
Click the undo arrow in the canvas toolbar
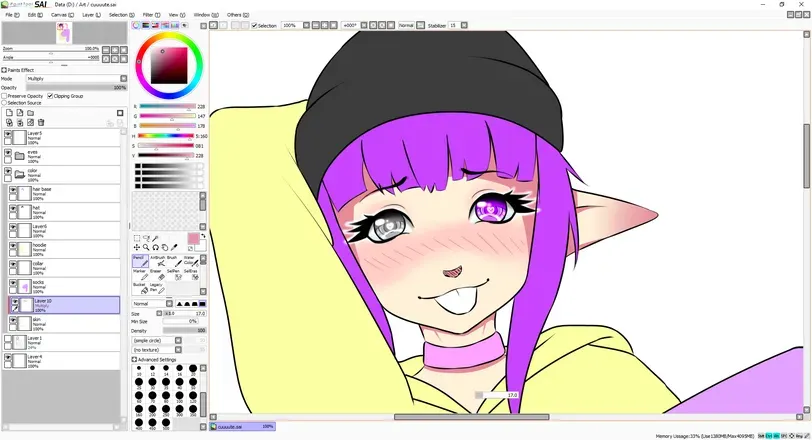click(213, 25)
